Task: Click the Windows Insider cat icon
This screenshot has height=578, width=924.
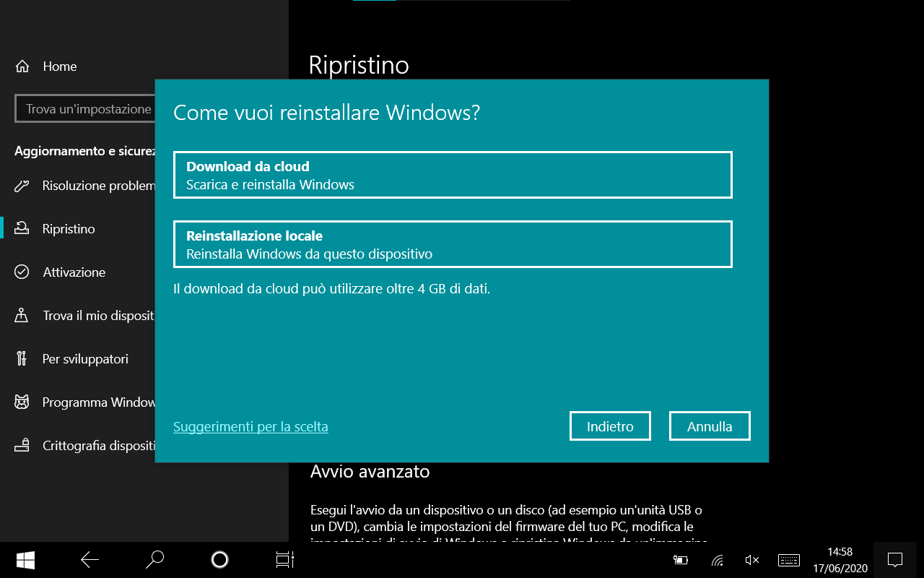Action: [22, 402]
